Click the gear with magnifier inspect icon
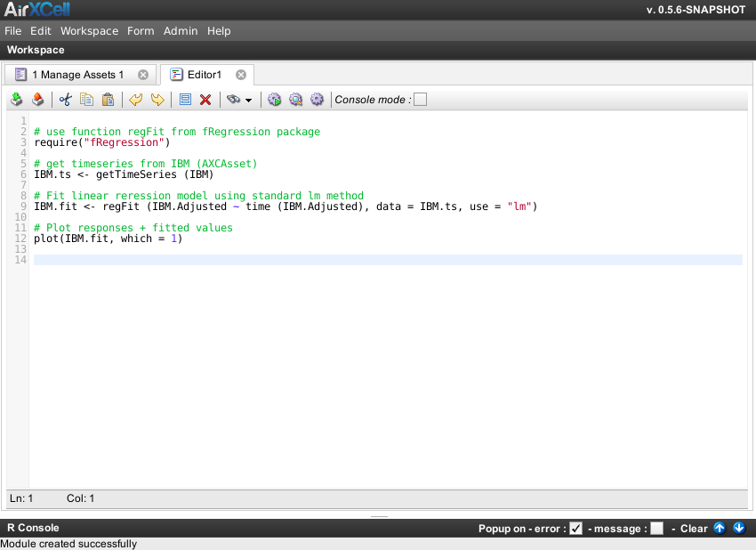 point(295,100)
